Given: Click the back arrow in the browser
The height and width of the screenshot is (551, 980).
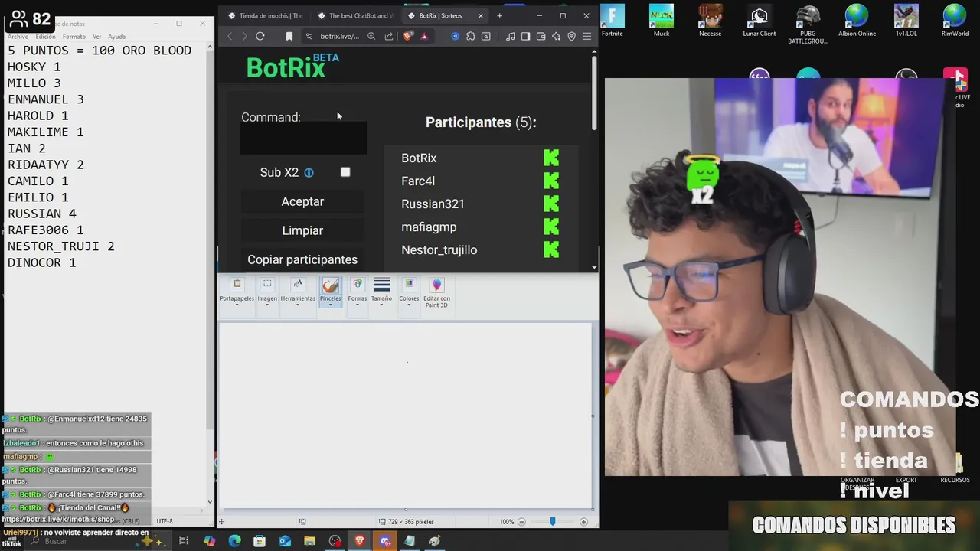Looking at the screenshot, I should pyautogui.click(x=230, y=36).
